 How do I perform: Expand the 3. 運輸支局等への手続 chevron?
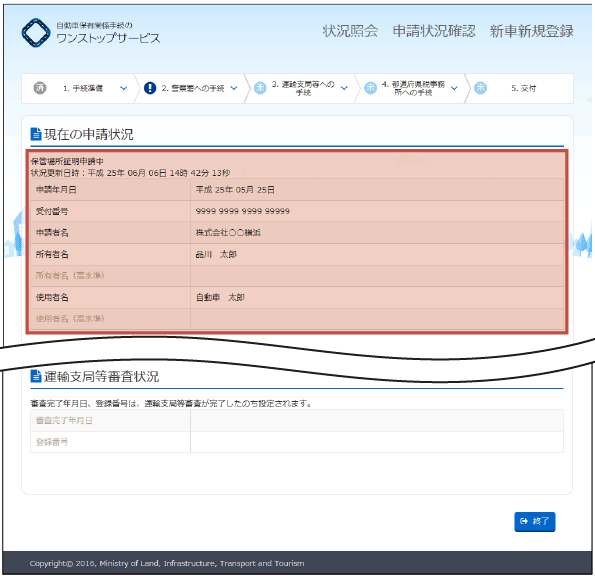click(x=344, y=88)
